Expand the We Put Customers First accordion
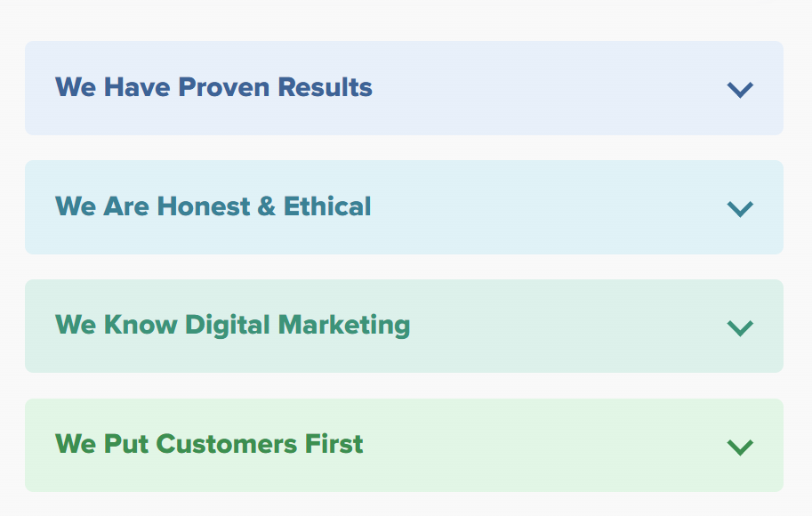Image resolution: width=812 pixels, height=516 pixels. [x=404, y=445]
